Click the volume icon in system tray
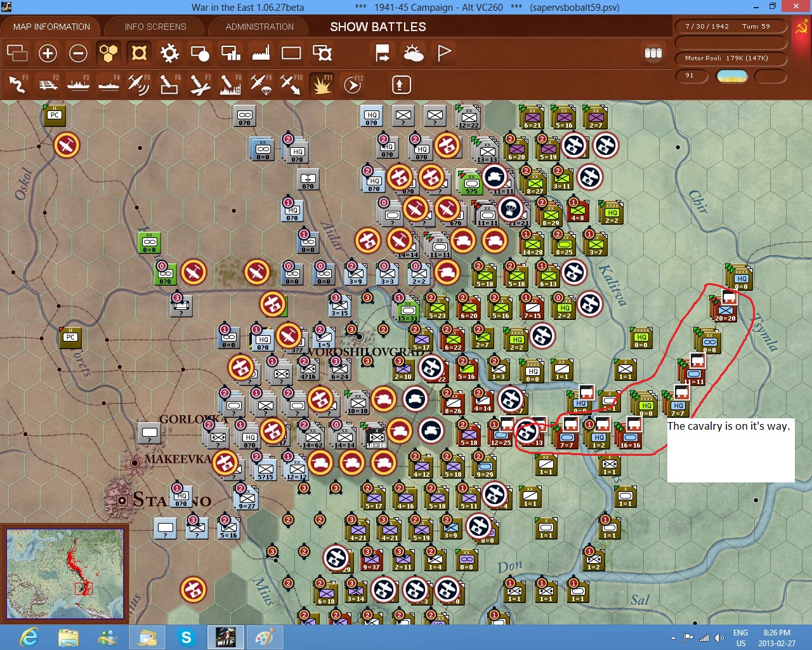This screenshot has height=650, width=812. click(719, 638)
